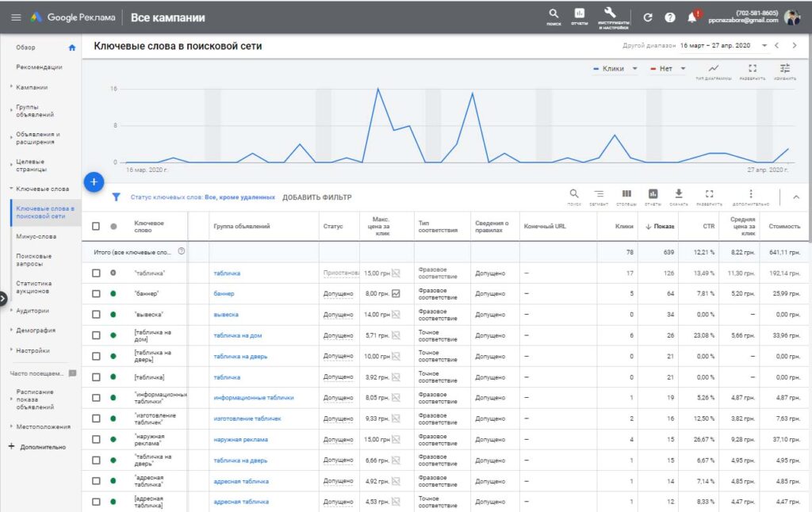The image size is (812, 512).
Task: Open tools and settings wrench
Action: [x=610, y=13]
